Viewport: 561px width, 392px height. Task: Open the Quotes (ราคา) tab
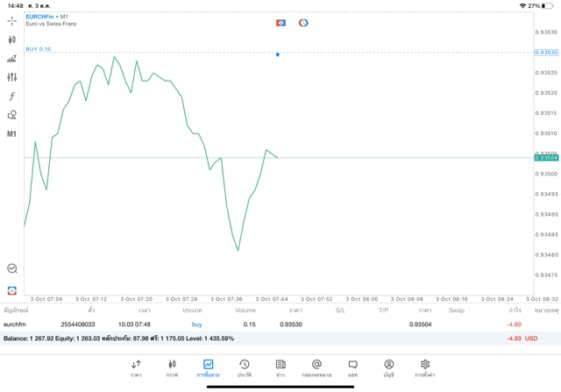coord(136,368)
